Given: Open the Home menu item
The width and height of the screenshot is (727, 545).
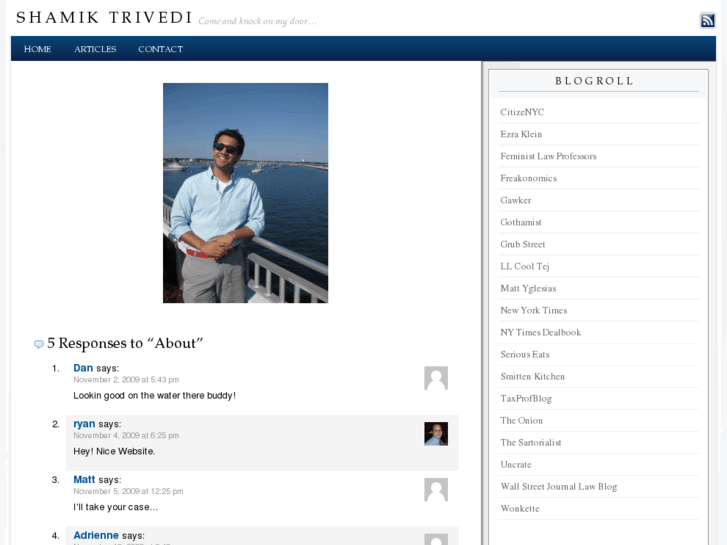Looking at the screenshot, I should [x=38, y=49].
